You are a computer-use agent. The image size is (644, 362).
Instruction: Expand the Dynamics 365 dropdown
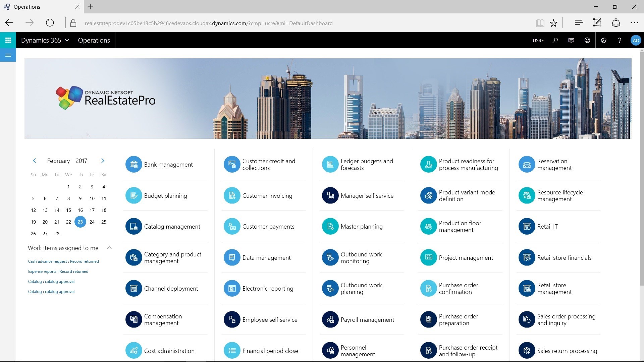45,40
